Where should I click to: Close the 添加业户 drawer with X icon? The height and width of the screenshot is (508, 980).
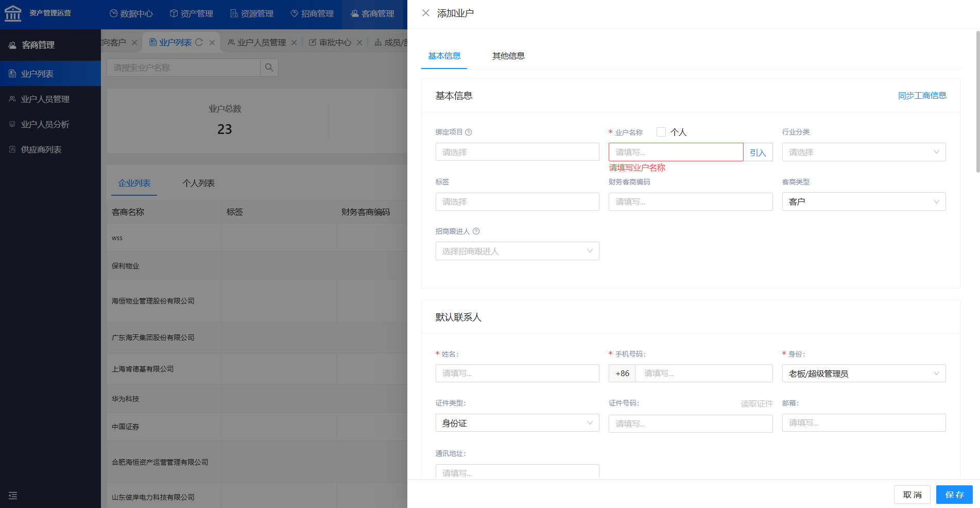pyautogui.click(x=425, y=13)
